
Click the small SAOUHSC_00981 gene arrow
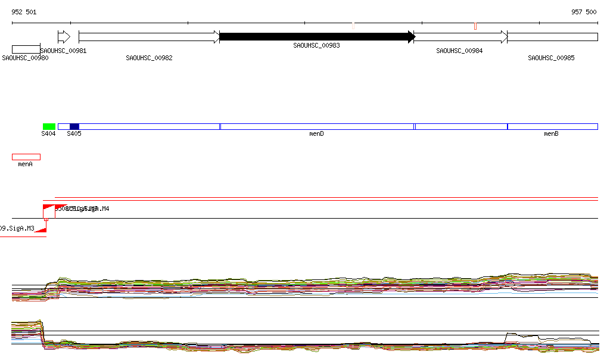tap(64, 37)
